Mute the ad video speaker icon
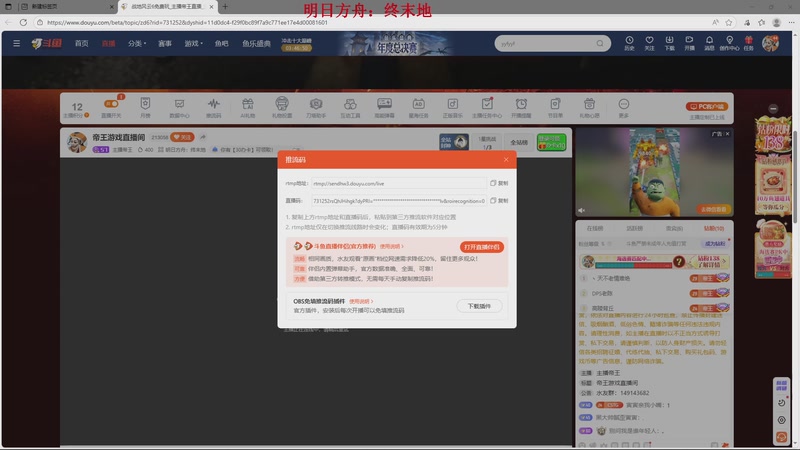 [582, 210]
